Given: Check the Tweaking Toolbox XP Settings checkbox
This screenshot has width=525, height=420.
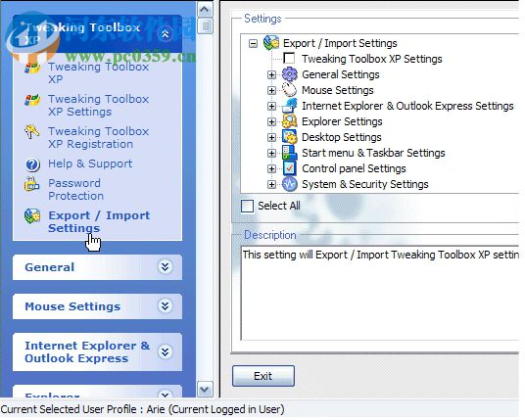Looking at the screenshot, I should tap(289, 59).
